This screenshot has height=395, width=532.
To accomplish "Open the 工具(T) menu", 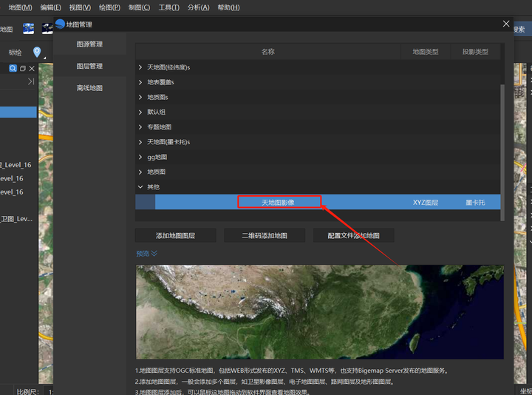I will click(169, 7).
